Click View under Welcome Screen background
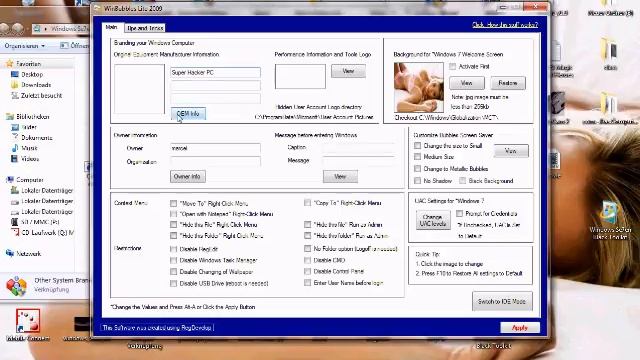 click(x=467, y=83)
